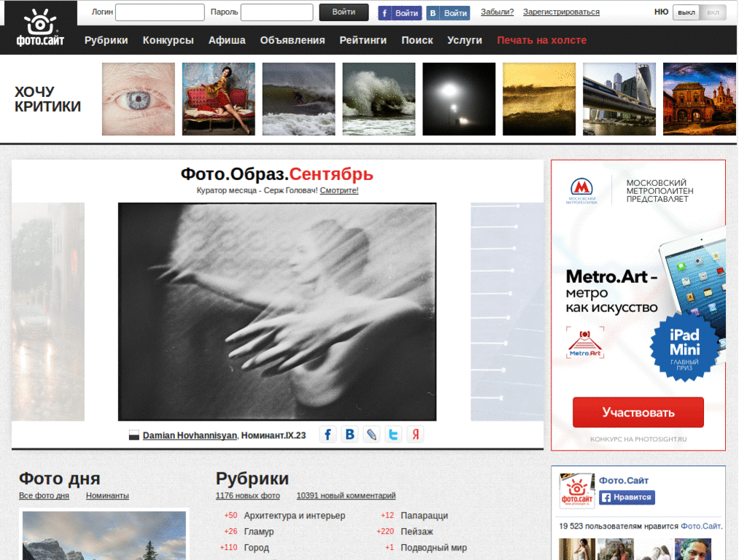747x560 pixels.
Task: Switch НЮ toggle to вкл
Action: pos(713,12)
